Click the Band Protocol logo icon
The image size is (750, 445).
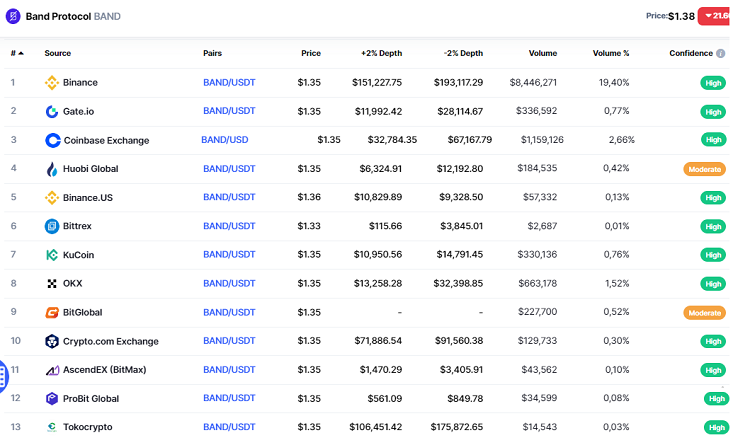click(x=13, y=16)
